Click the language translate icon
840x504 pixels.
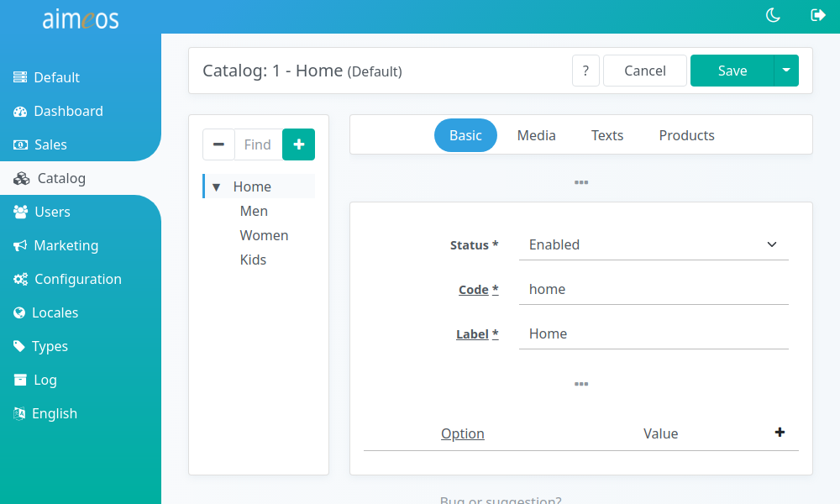pos(19,413)
